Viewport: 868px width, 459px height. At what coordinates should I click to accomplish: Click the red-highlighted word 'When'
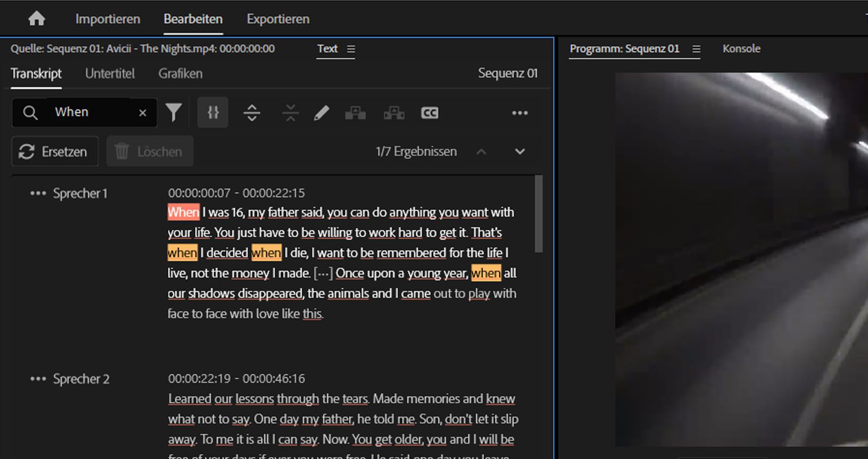click(x=183, y=212)
